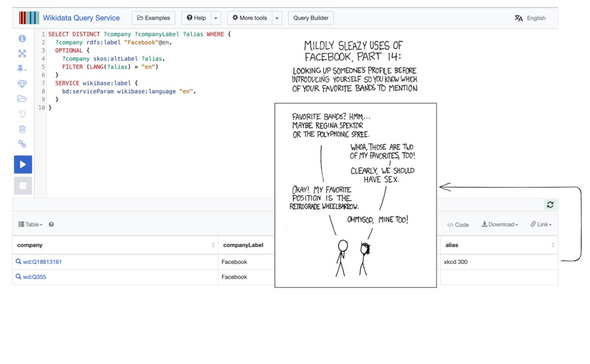Click the xkcd Facebook comic image

pos(355,195)
